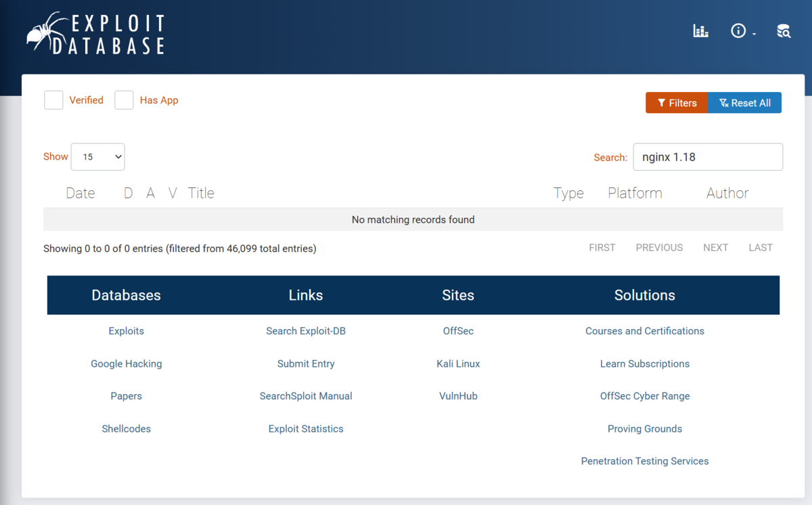The width and height of the screenshot is (812, 505).
Task: Sort by the Author column header
Action: [x=727, y=193]
